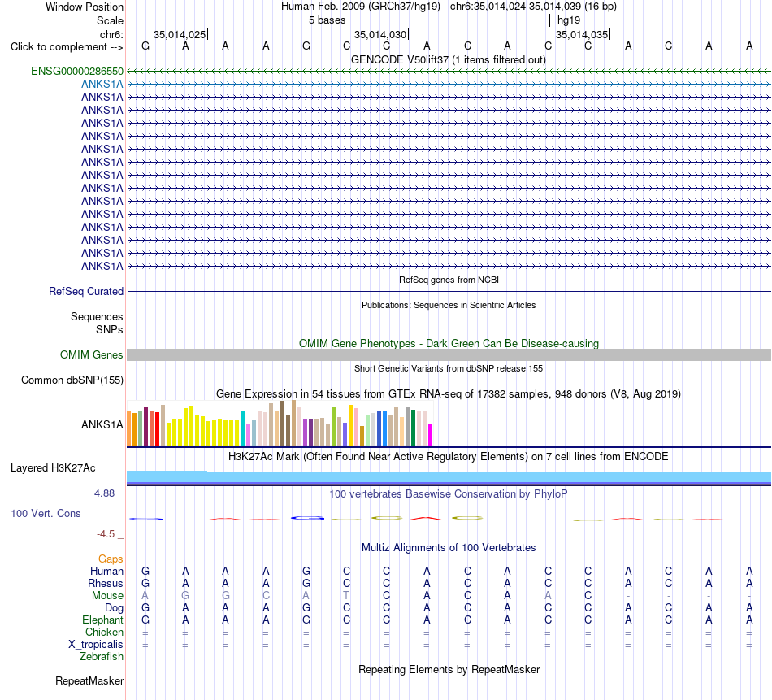The height and width of the screenshot is (700, 772).
Task: Click the H3K27Ac Mark track title
Action: pos(449,457)
